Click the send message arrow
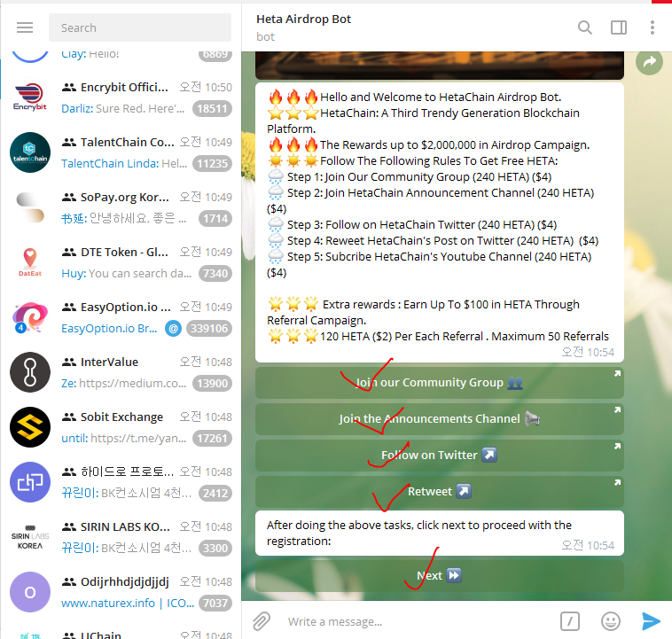The height and width of the screenshot is (639, 672). pos(651,621)
